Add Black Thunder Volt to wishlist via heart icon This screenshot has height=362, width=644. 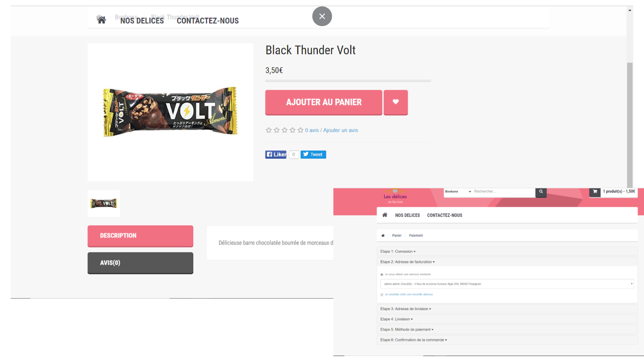click(x=395, y=102)
